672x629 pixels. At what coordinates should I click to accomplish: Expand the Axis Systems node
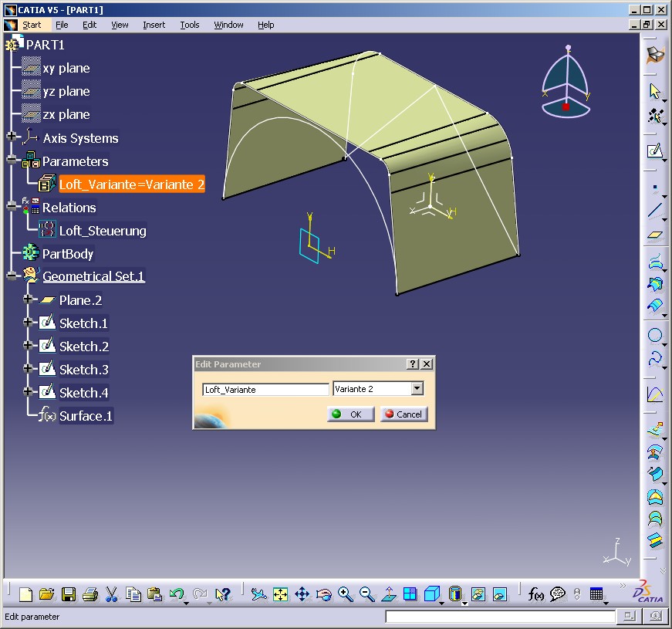click(12, 137)
